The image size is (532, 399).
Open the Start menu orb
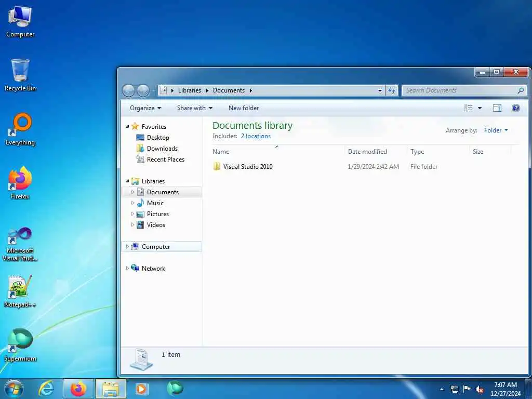click(14, 389)
